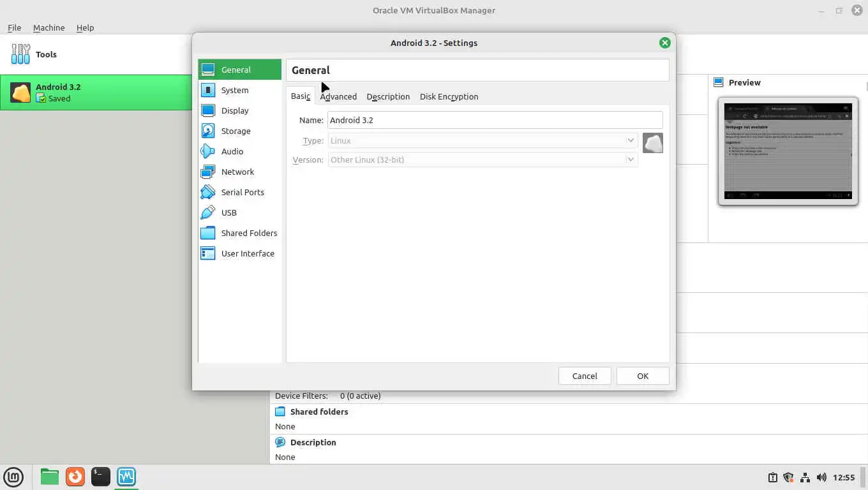Viewport: 868px width, 490px height.
Task: Open the Version dropdown
Action: pos(483,160)
